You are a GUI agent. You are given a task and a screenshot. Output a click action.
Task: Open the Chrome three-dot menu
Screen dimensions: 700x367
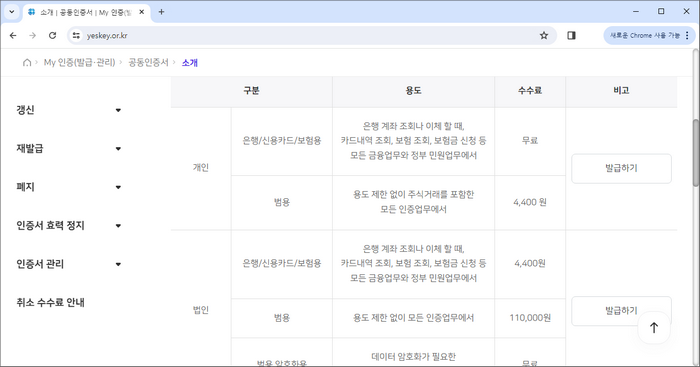coord(687,35)
